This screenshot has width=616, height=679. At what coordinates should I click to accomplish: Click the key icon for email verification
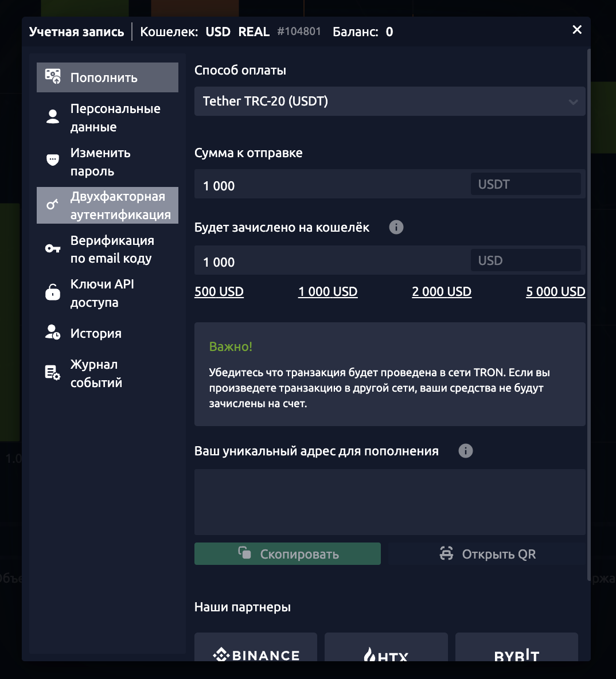pyautogui.click(x=53, y=248)
